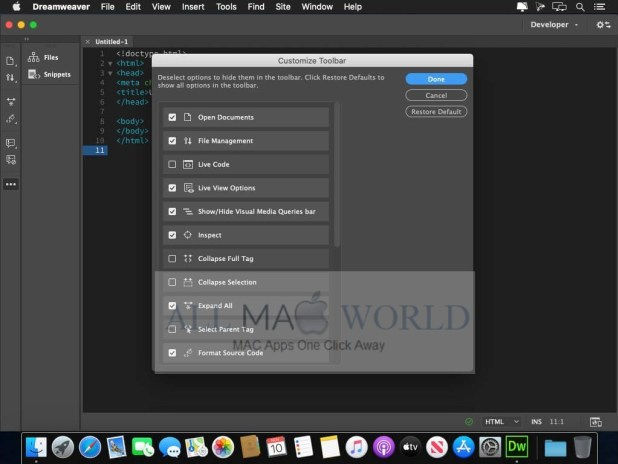Open the Customize Toolbar ellipsis icon
The image size is (618, 464).
coord(11,184)
